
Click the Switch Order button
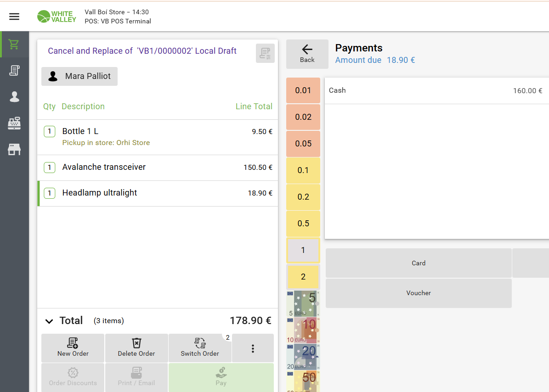(x=200, y=348)
